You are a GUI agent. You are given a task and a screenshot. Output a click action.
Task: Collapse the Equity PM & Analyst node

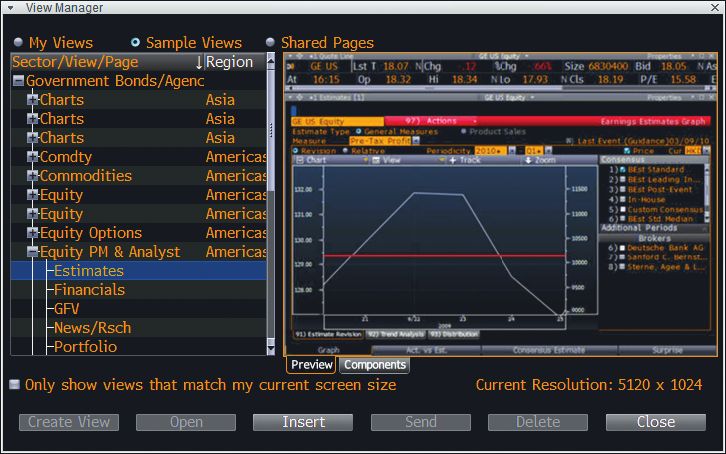[x=32, y=252]
